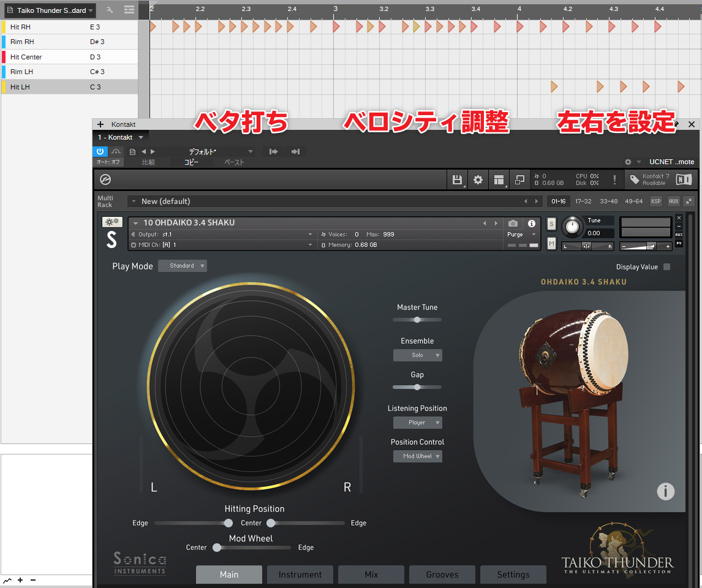Adjust the Gap slider
The width and height of the screenshot is (702, 588).
click(x=417, y=387)
